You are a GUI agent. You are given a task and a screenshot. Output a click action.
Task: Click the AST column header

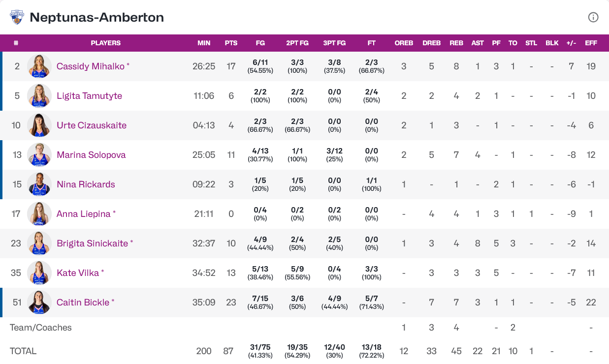pos(478,43)
